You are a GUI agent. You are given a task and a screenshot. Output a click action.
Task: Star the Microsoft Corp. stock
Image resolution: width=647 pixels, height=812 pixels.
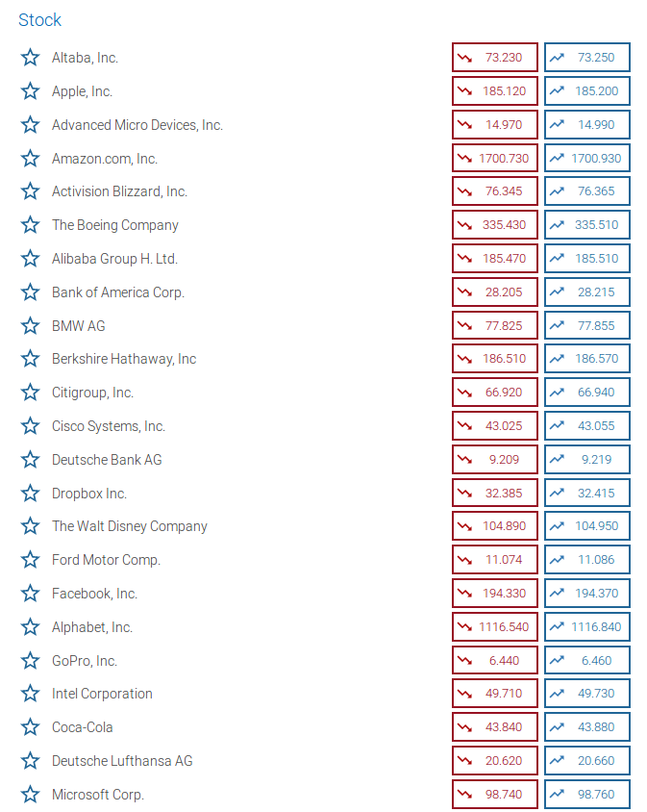(x=30, y=795)
